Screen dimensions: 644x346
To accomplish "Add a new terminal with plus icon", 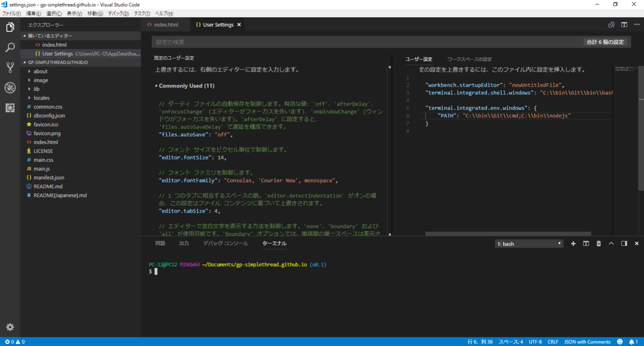I will coord(573,243).
